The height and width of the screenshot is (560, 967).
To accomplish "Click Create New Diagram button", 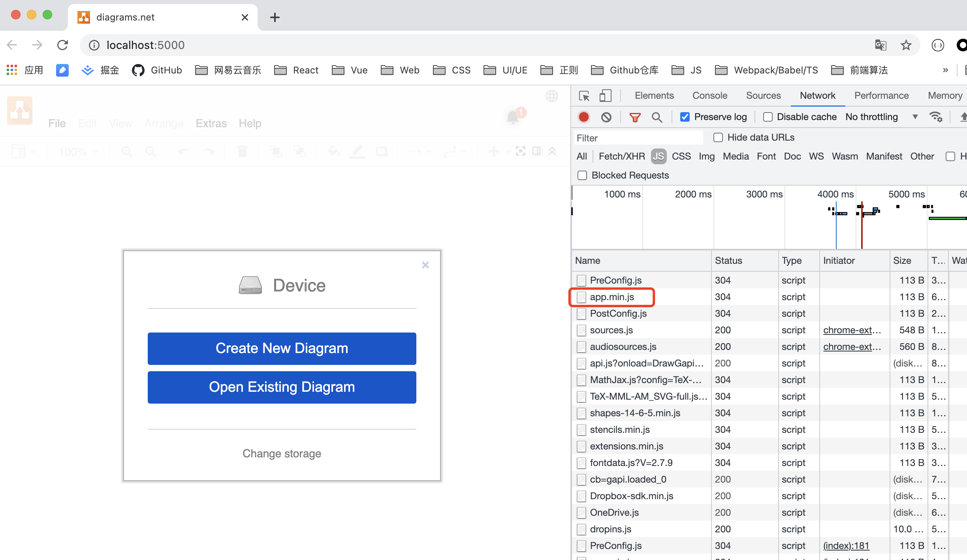I will pos(282,348).
